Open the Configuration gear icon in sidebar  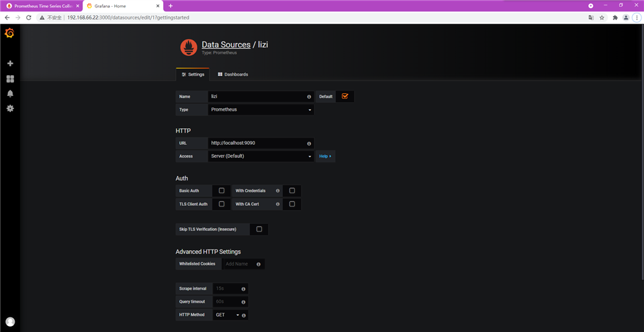(x=10, y=109)
